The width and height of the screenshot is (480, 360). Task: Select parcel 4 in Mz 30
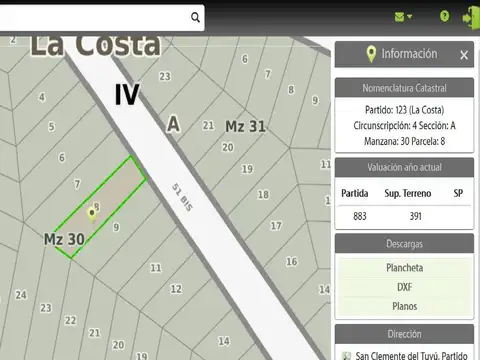click(x=42, y=97)
